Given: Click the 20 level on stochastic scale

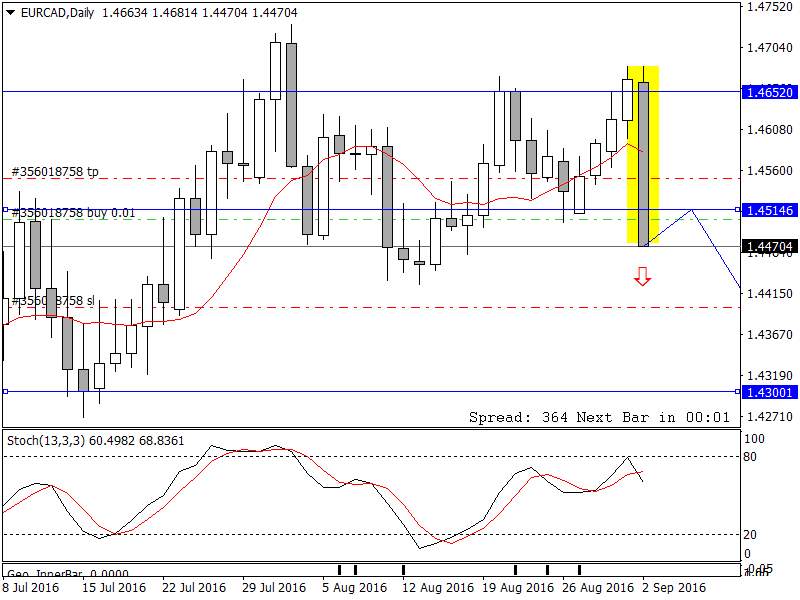Looking at the screenshot, I should tap(750, 535).
